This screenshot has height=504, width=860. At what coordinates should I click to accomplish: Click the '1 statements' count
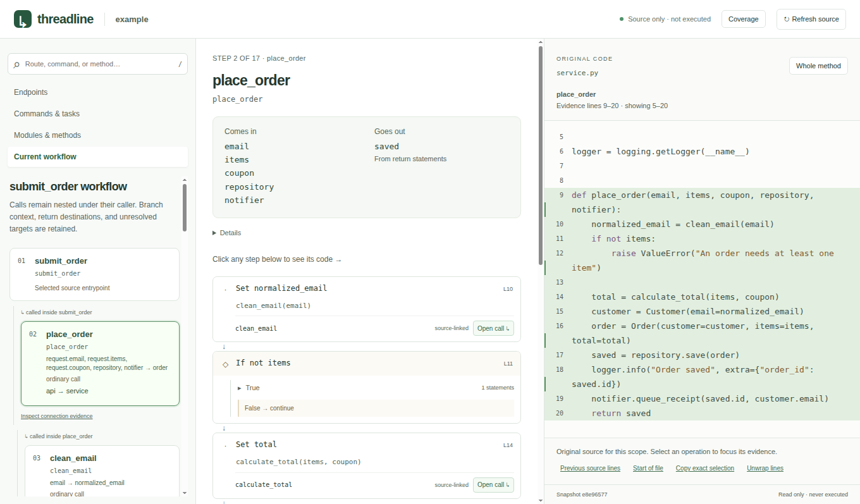(x=498, y=388)
